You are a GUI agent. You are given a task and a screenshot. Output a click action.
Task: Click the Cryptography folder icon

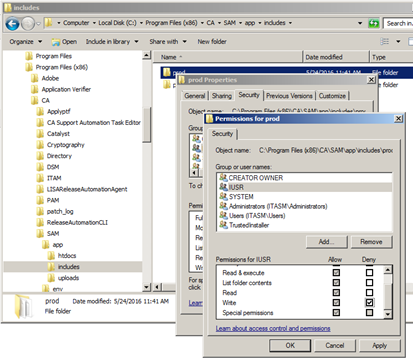(x=40, y=145)
